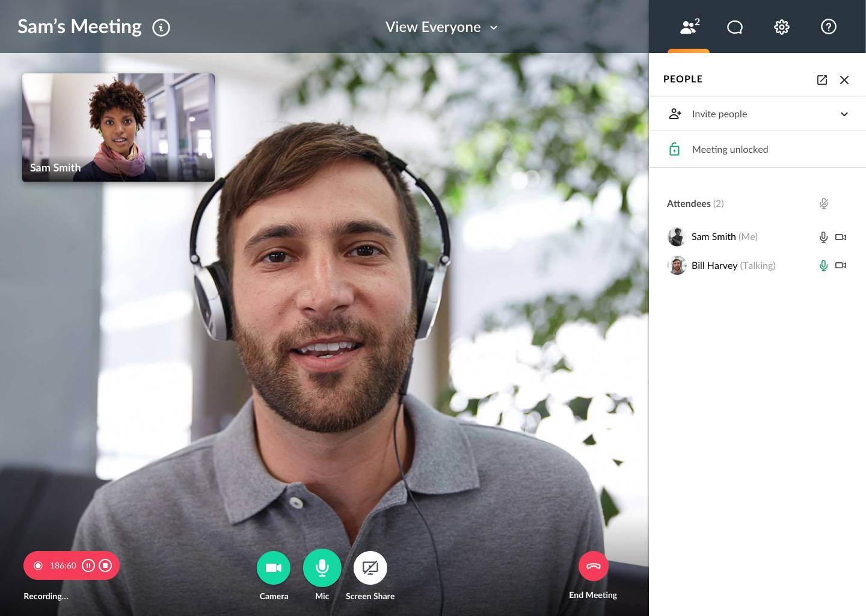Toggle the Camera button off
Screen dimensions: 866x616
click(x=274, y=568)
